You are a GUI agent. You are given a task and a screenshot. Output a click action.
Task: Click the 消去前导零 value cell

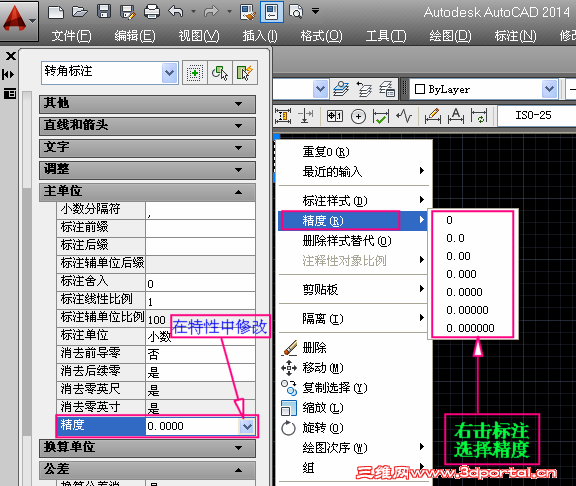200,354
